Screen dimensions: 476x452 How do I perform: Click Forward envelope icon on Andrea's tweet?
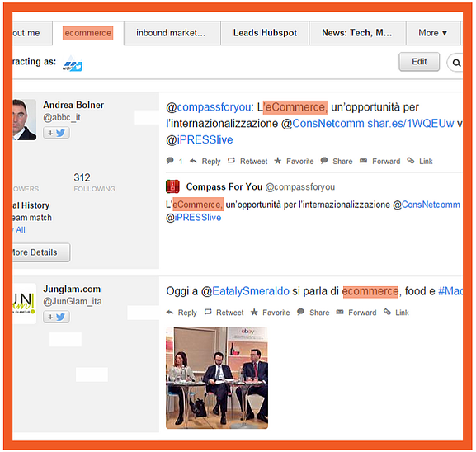[363, 161]
